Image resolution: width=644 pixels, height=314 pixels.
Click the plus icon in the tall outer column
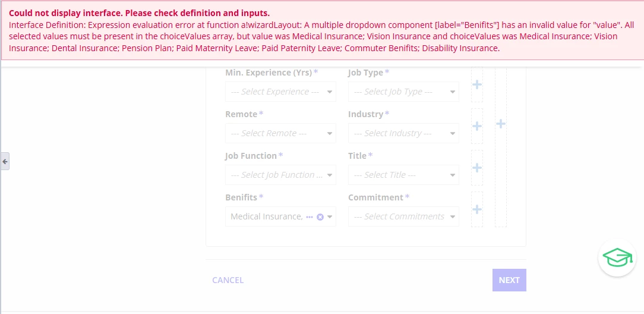point(501,124)
